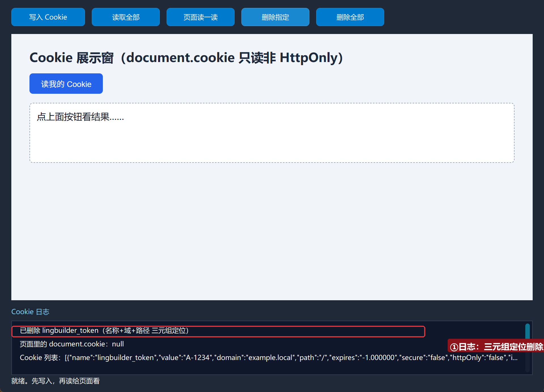Click the Cookie 展示窗 heading text
The height and width of the screenshot is (392, 544).
tap(186, 58)
